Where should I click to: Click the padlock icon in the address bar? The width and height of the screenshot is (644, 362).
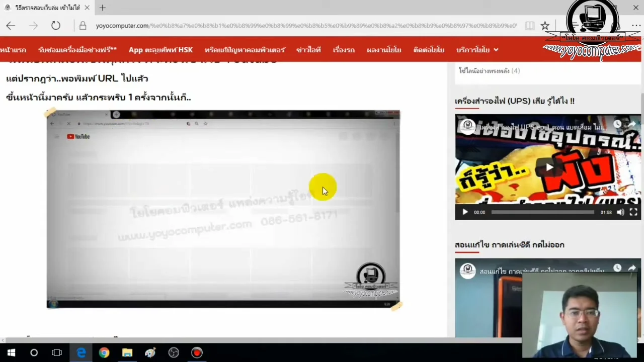[x=83, y=26]
